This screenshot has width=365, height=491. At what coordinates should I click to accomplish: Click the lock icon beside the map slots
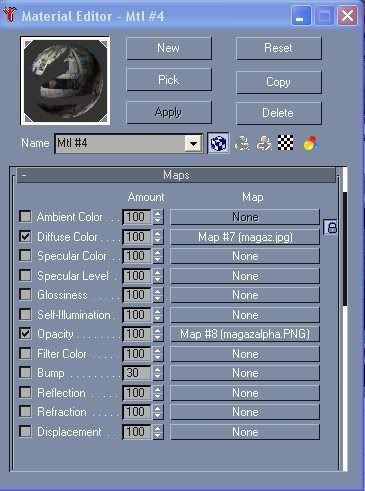click(331, 227)
